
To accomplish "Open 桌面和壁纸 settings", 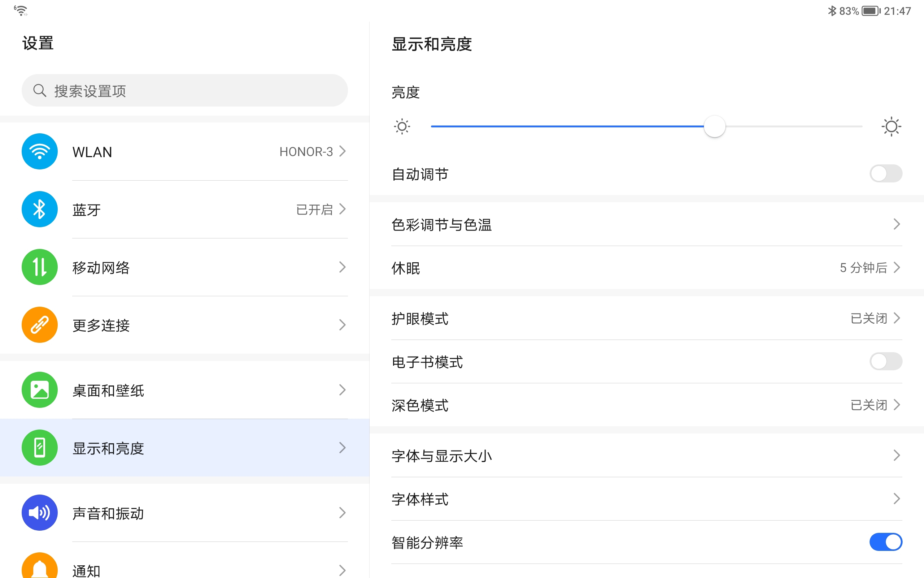I will 185,390.
